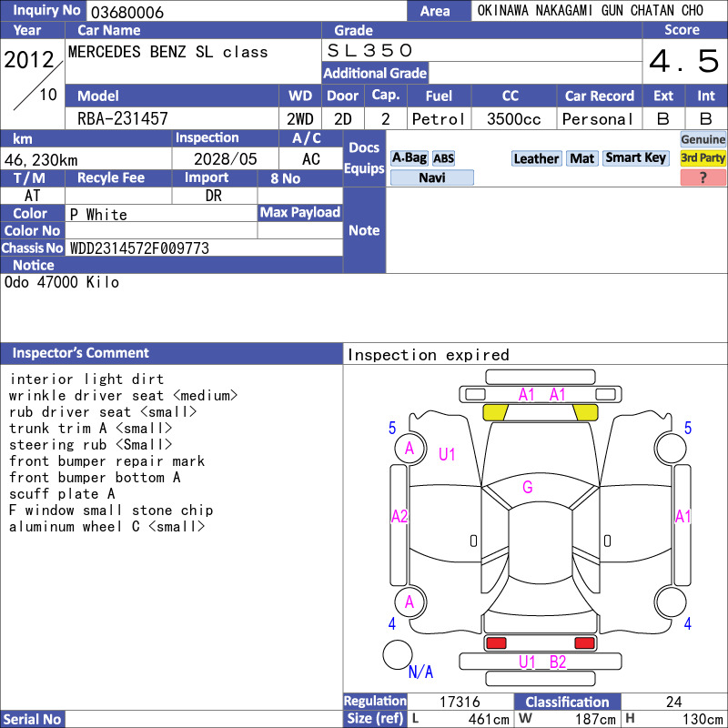This screenshot has width=728, height=728.
Task: Click the G mark on windshield
Action: pos(528,487)
